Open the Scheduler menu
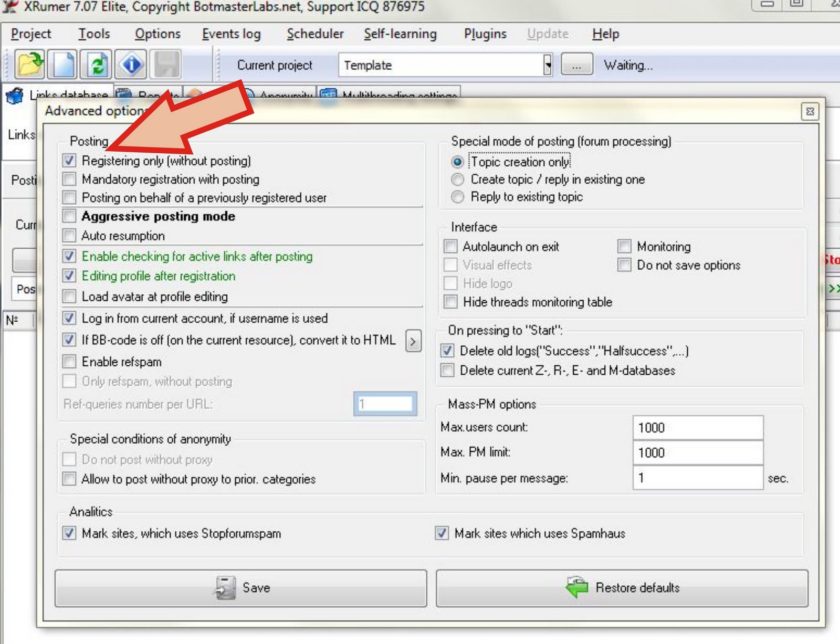 (315, 34)
